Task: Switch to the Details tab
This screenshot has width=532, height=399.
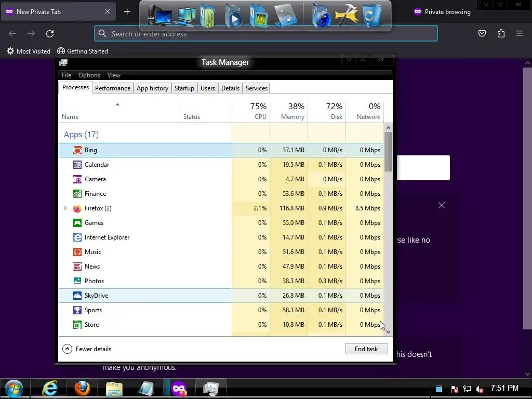Action: point(230,88)
